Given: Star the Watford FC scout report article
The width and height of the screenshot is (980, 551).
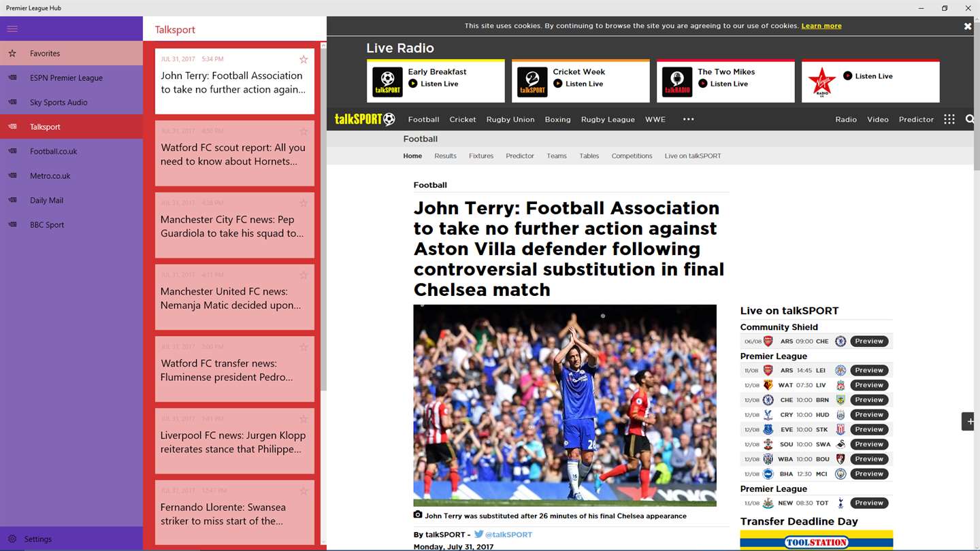Looking at the screenshot, I should [x=304, y=131].
